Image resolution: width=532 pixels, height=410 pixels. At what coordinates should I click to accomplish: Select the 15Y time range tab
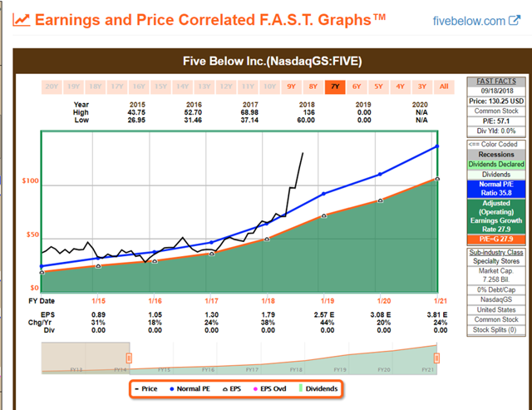tap(160, 86)
